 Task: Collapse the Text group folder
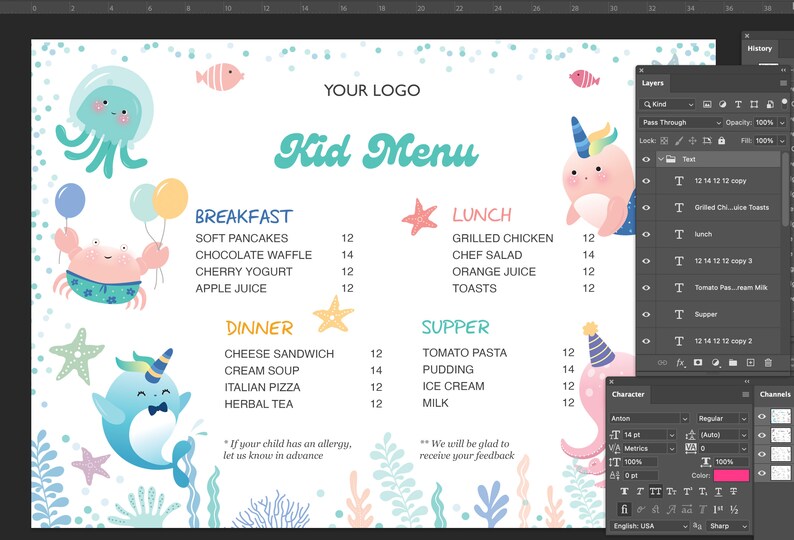661,159
